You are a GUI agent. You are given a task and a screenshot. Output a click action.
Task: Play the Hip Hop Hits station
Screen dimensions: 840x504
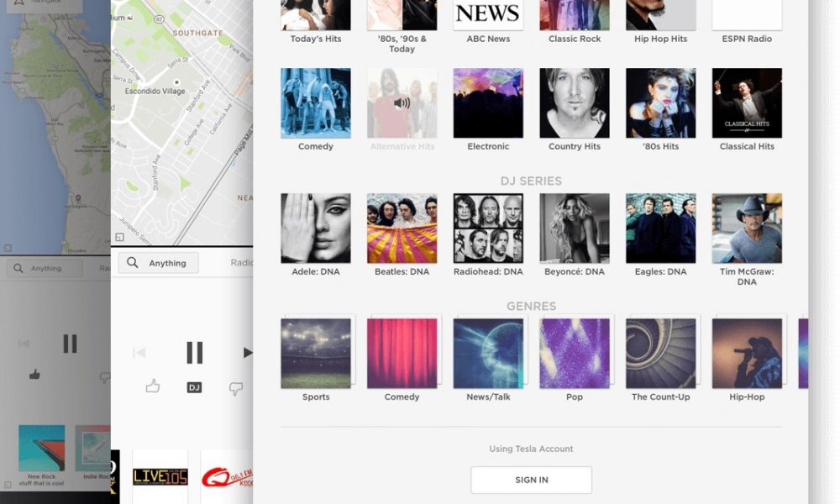[x=660, y=22]
